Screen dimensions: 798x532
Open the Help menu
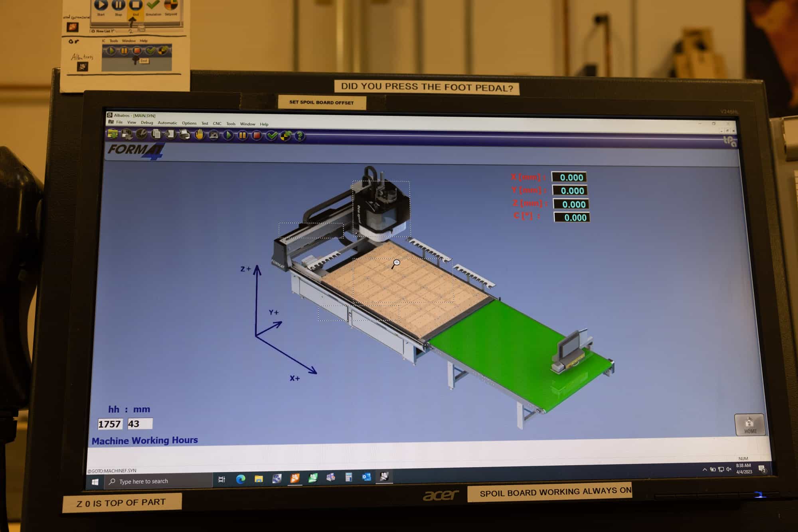point(264,124)
